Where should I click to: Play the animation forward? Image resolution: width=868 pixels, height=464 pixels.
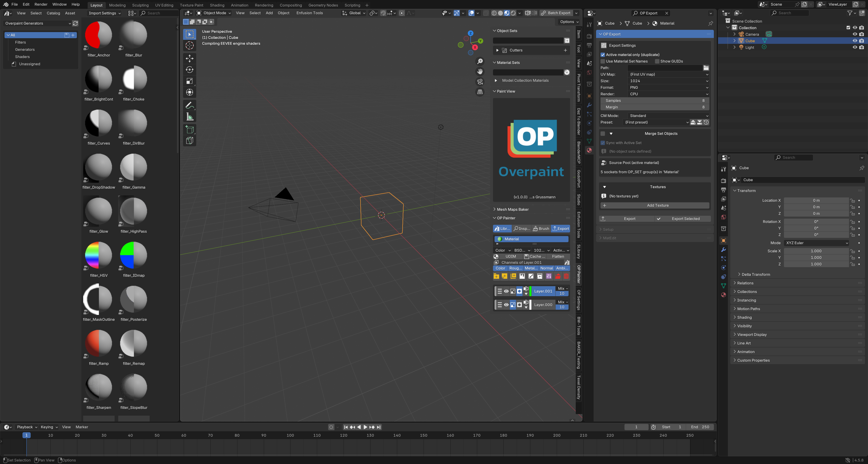click(365, 427)
